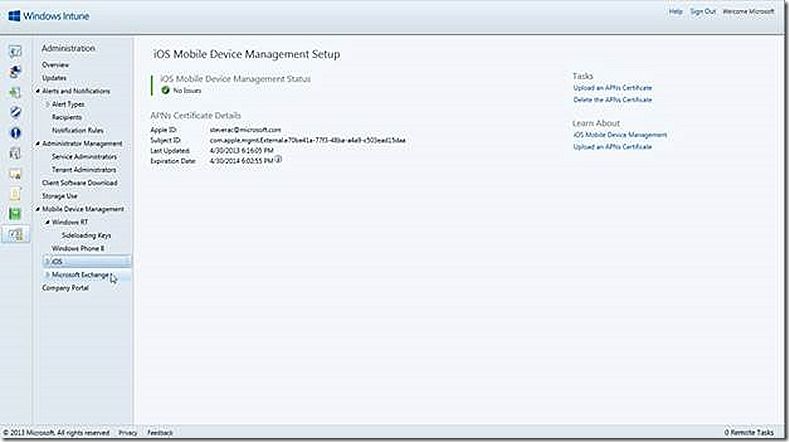789x442 pixels.
Task: Open Tenant Administrators in the tree
Action: coord(84,170)
